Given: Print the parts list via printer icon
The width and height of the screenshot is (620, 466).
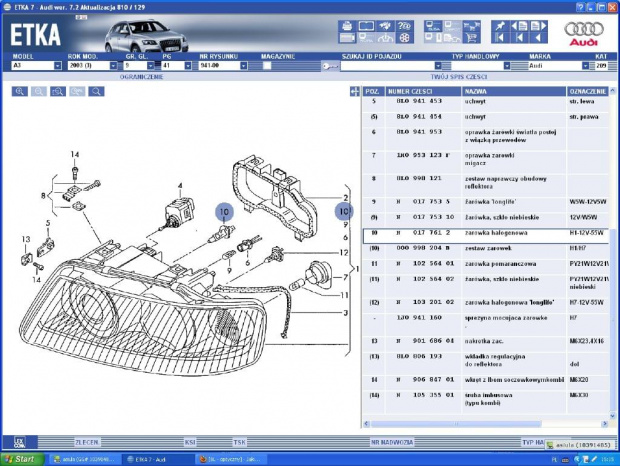Looking at the screenshot, I should point(347,26).
